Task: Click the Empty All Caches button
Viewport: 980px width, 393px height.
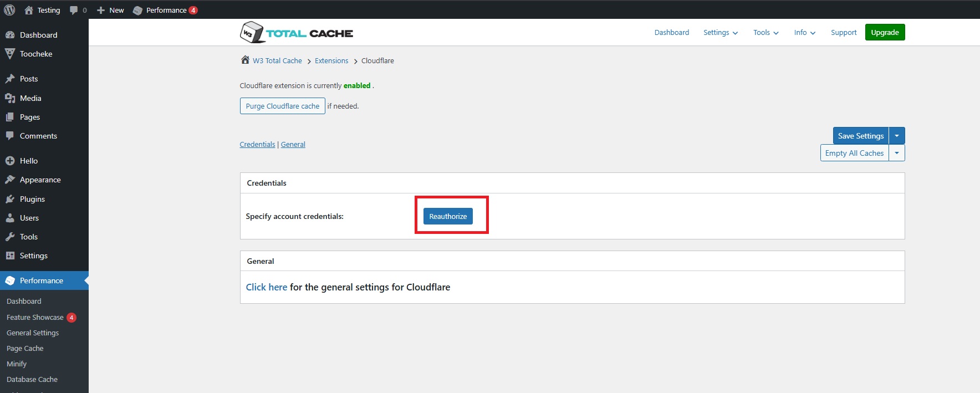Action: [x=854, y=153]
